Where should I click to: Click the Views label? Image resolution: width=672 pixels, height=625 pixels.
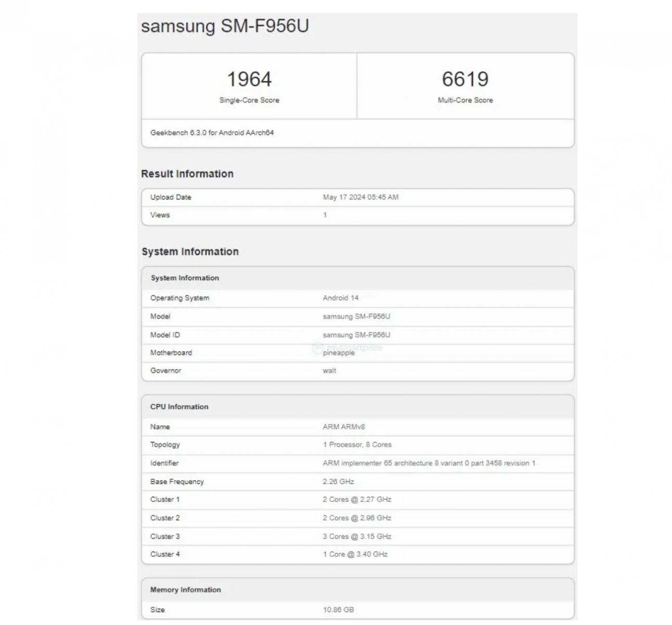(x=160, y=215)
